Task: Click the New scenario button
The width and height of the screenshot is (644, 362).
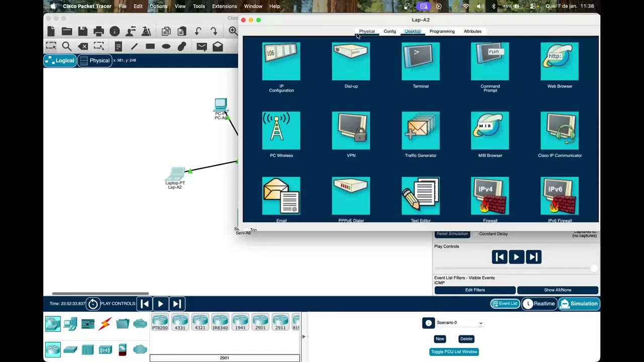Action: 440,339
